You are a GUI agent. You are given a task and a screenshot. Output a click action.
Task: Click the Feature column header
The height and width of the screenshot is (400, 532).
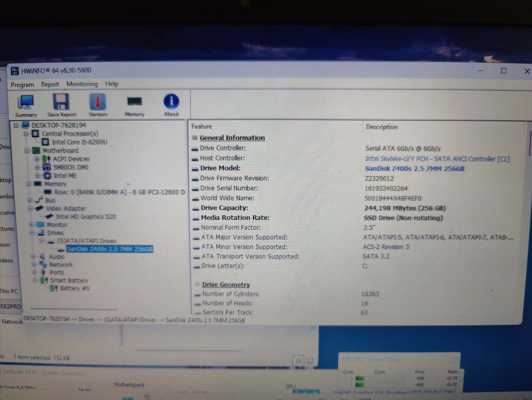pyautogui.click(x=201, y=127)
